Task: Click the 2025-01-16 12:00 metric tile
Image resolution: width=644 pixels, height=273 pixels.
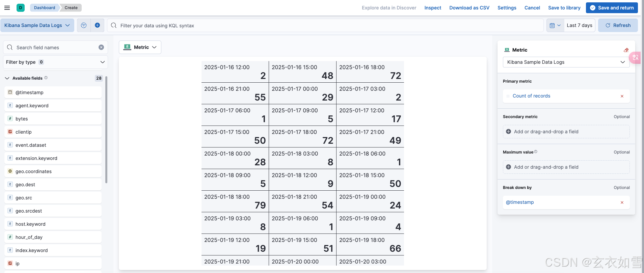Action: tap(235, 72)
